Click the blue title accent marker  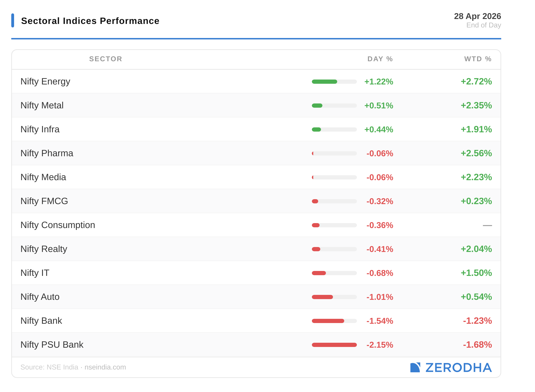click(x=13, y=20)
